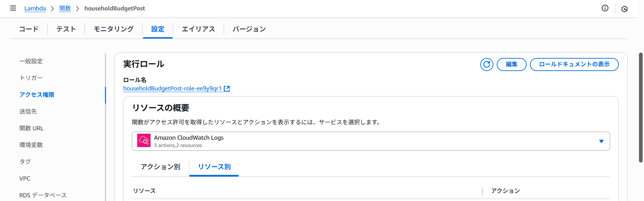Select the アクション別 tab

[x=160, y=167]
